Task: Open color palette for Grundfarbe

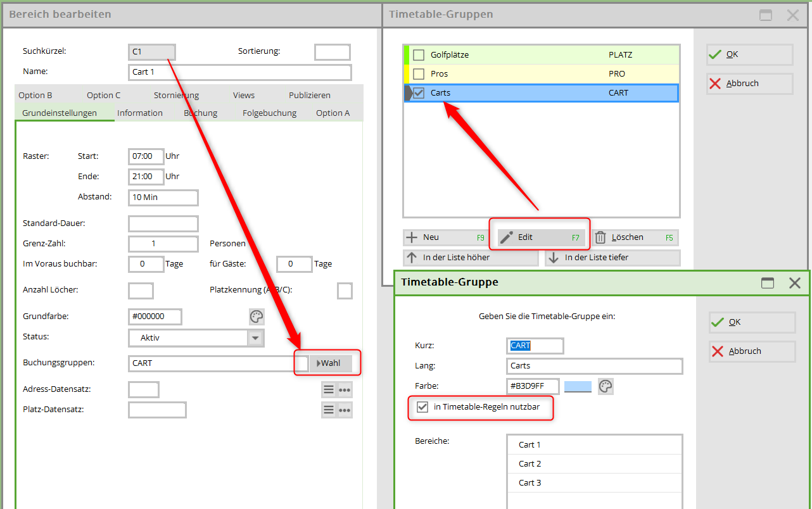Action: coord(257,317)
